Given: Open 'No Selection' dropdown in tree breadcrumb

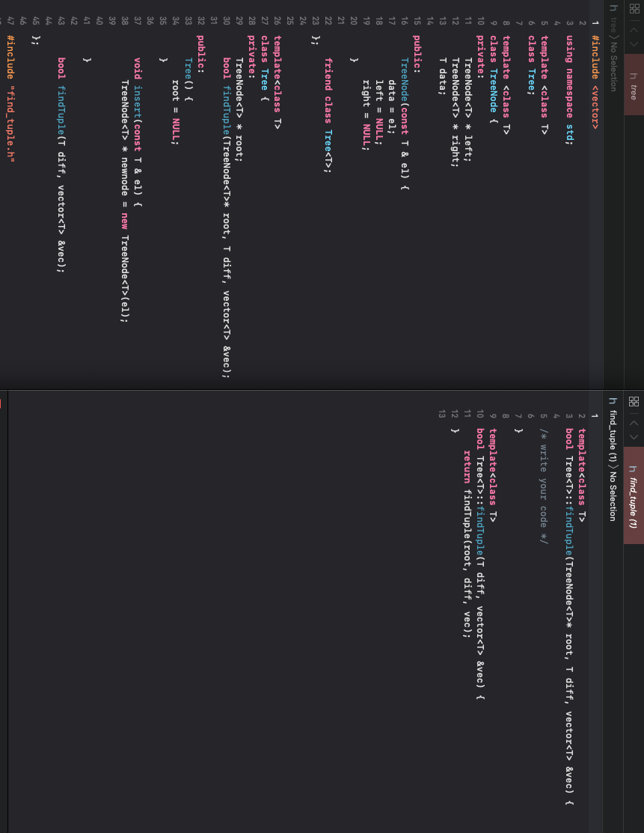Looking at the screenshot, I should tap(613, 66).
